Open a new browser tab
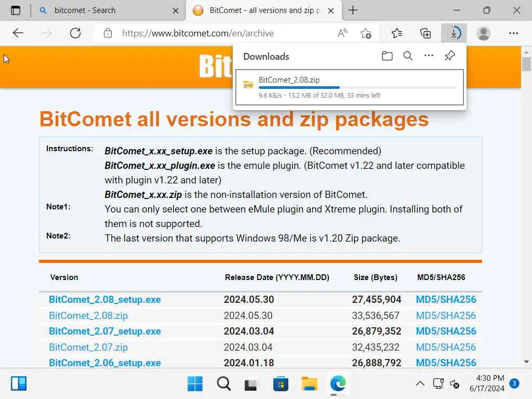Screen dimensions: 532x399 (353, 10)
